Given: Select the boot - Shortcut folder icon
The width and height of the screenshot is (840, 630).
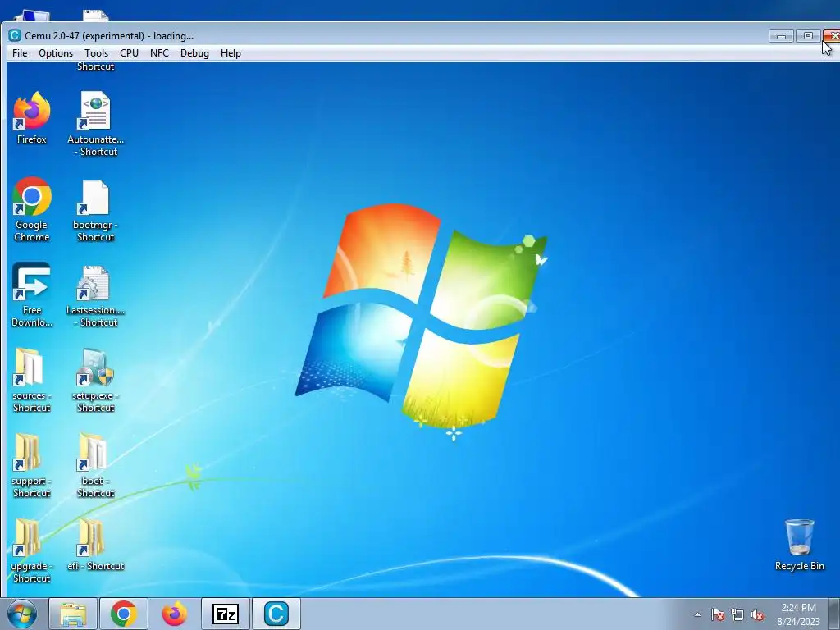Looking at the screenshot, I should point(95,465).
